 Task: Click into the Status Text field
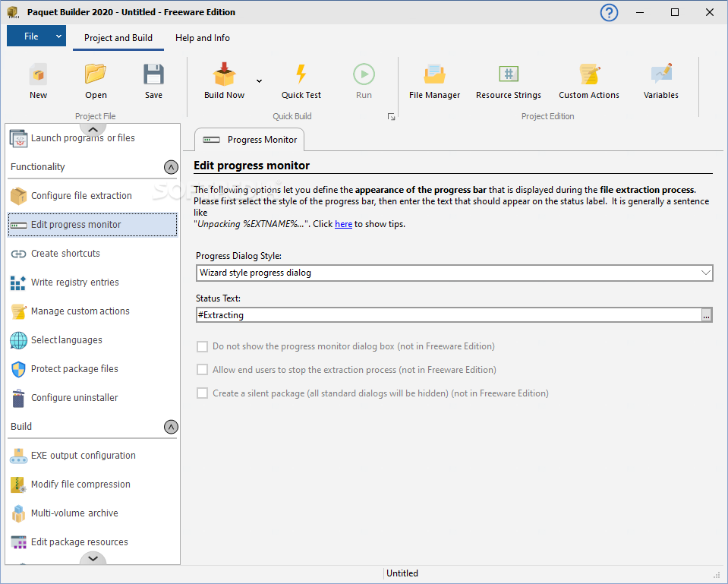point(449,315)
